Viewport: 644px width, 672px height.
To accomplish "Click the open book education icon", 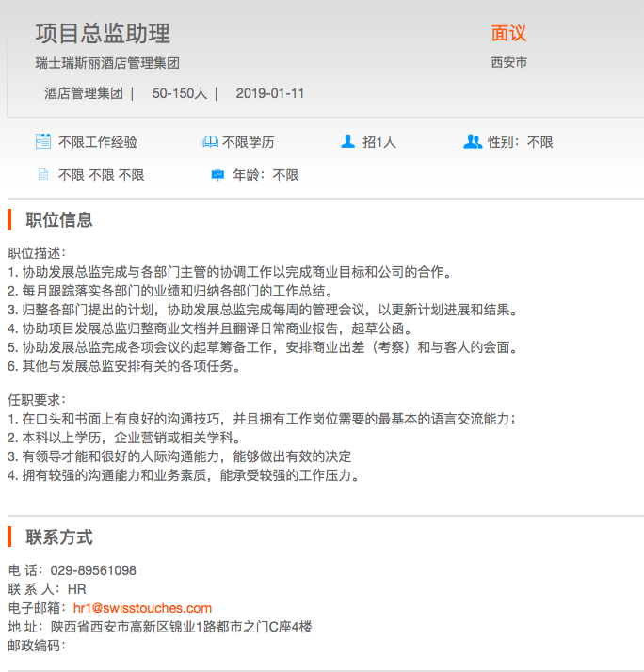I will pyautogui.click(x=210, y=142).
